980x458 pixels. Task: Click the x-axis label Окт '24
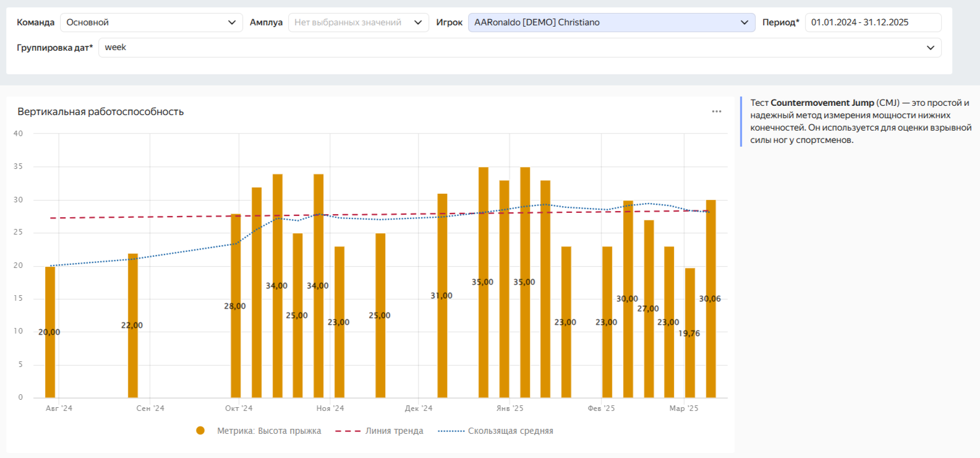click(239, 408)
